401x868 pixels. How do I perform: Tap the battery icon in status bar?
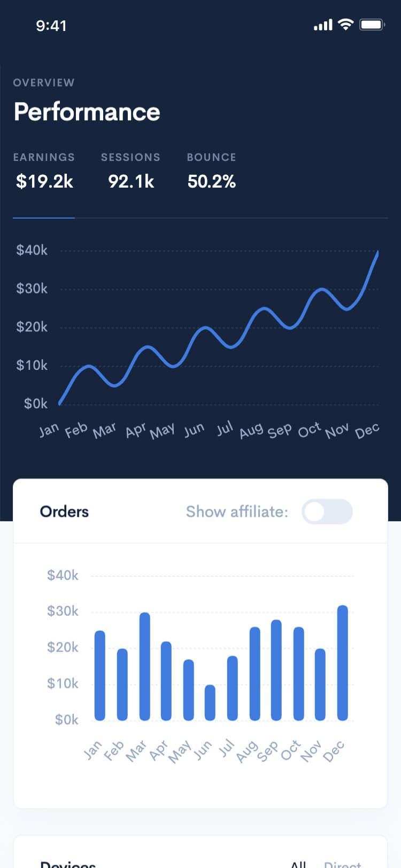372,25
